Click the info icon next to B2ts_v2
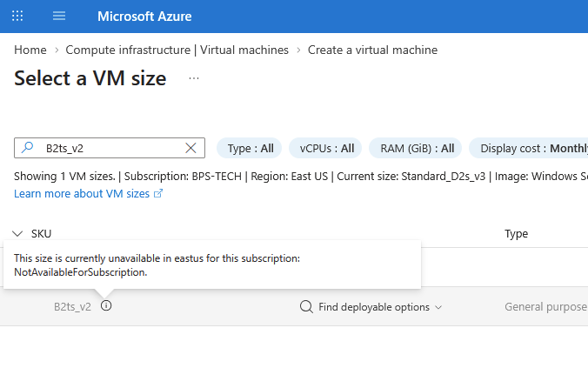588x368 pixels. pyautogui.click(x=106, y=305)
